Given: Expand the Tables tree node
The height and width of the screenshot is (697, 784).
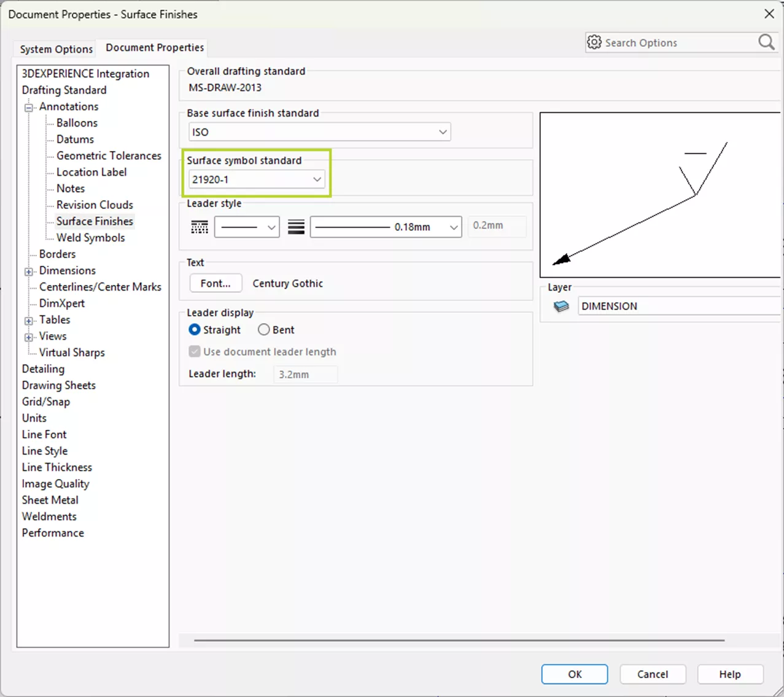Looking at the screenshot, I should point(29,321).
